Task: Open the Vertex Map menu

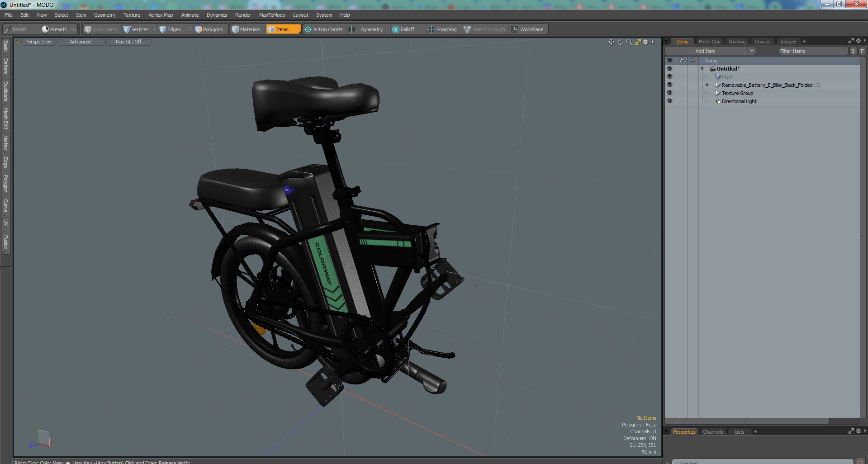Action: (x=161, y=15)
